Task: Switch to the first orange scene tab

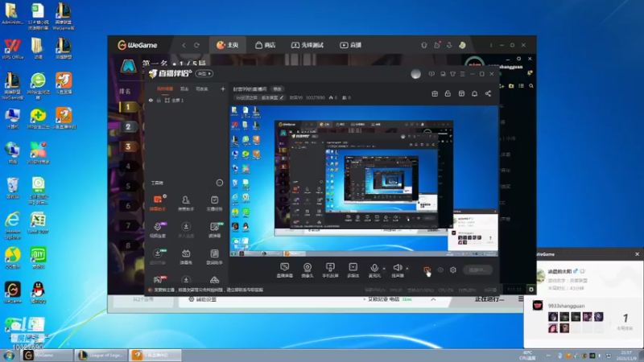Action: [x=165, y=88]
